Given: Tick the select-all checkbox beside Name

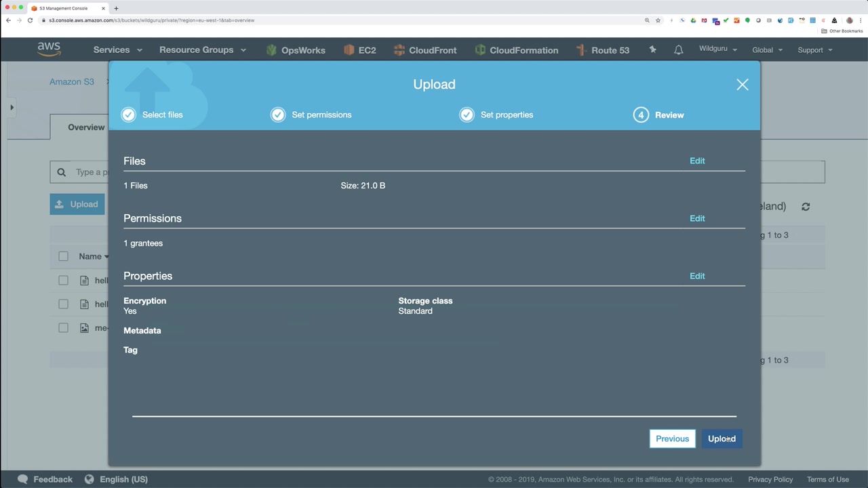Looking at the screenshot, I should [63, 256].
